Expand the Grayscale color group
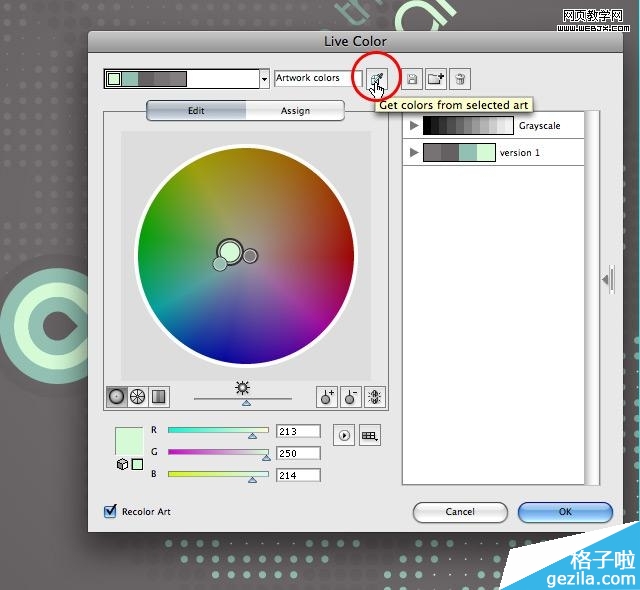 [414, 125]
